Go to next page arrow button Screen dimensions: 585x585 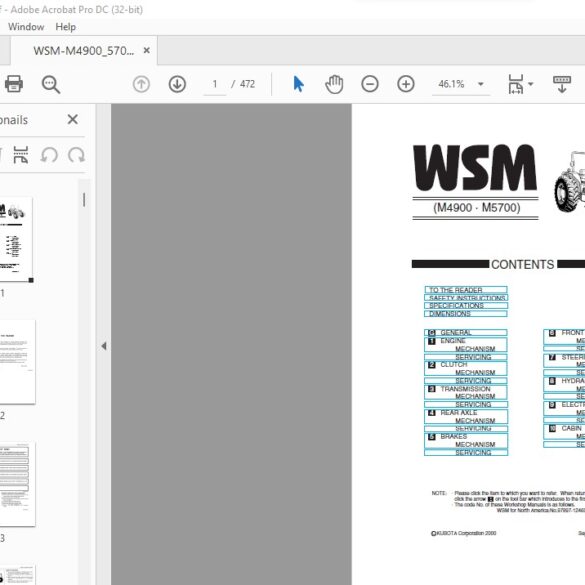tap(177, 84)
